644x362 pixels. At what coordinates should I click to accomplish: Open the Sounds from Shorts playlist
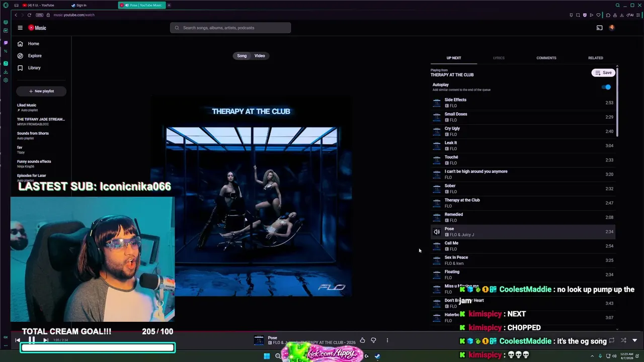click(x=41, y=135)
